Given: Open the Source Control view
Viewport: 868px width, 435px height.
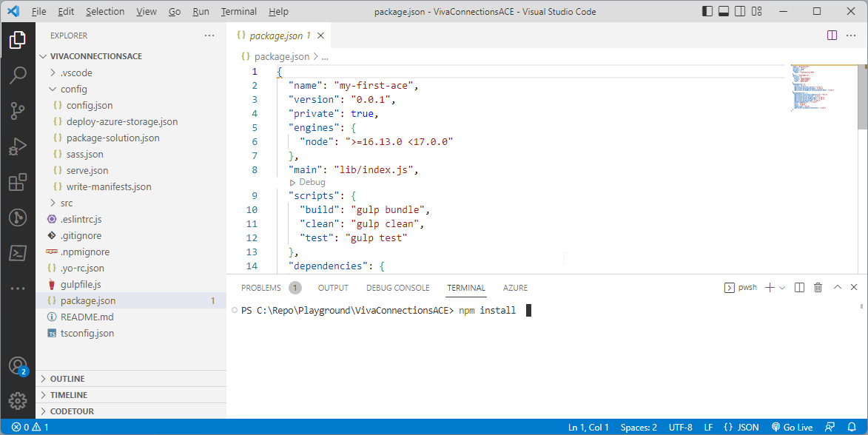Looking at the screenshot, I should pos(18,110).
